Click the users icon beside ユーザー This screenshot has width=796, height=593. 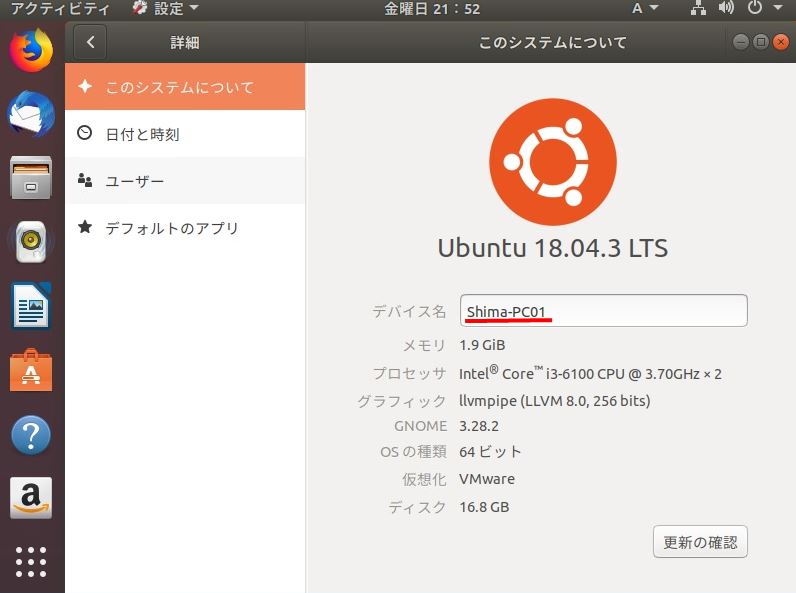(x=85, y=180)
